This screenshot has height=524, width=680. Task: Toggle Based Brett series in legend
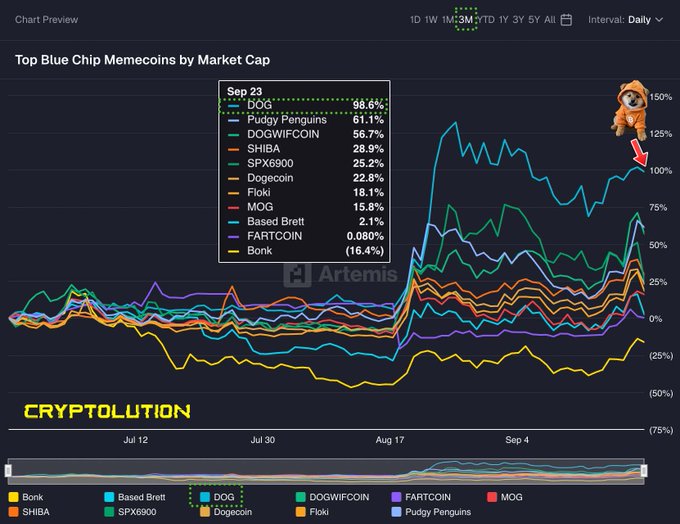(135, 497)
